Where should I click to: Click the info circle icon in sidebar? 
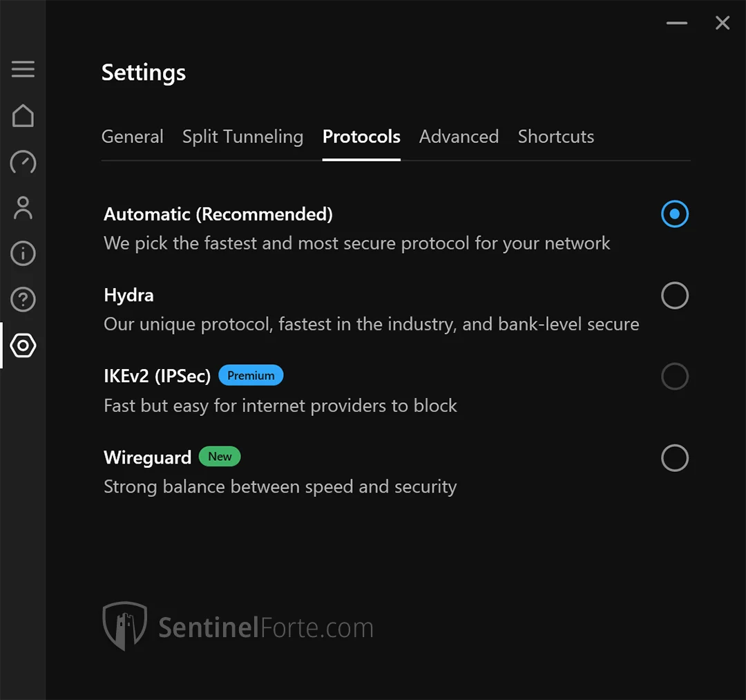point(23,254)
